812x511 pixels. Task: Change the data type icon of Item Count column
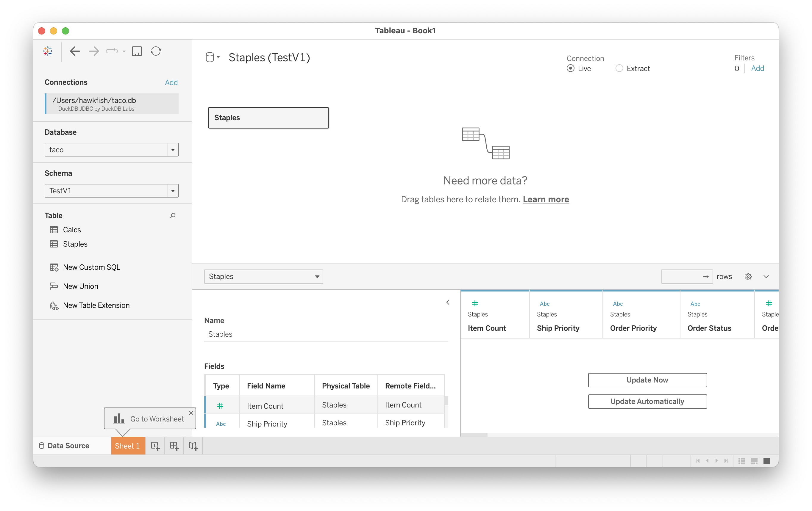coord(475,303)
